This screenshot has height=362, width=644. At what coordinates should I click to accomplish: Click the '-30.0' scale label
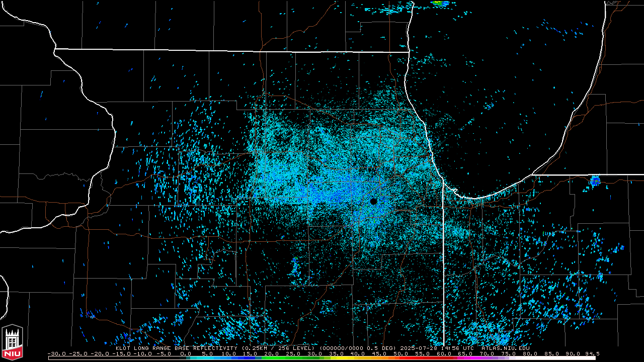[x=56, y=353]
